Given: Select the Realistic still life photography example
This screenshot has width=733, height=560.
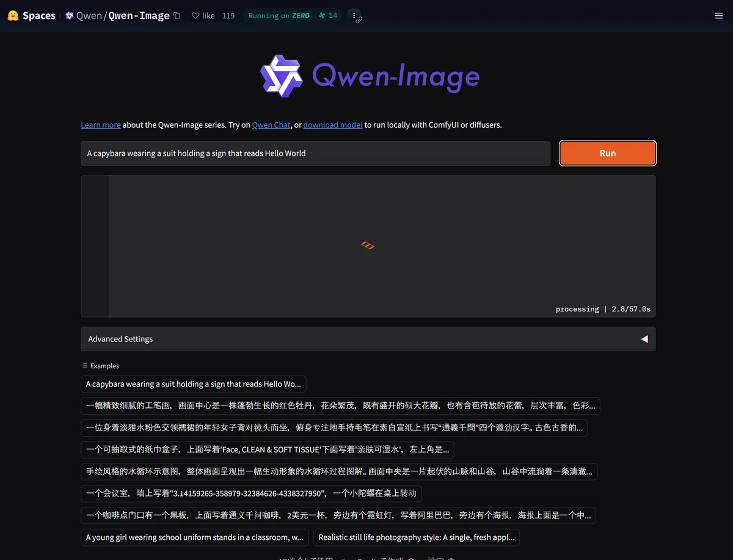Looking at the screenshot, I should point(417,537).
